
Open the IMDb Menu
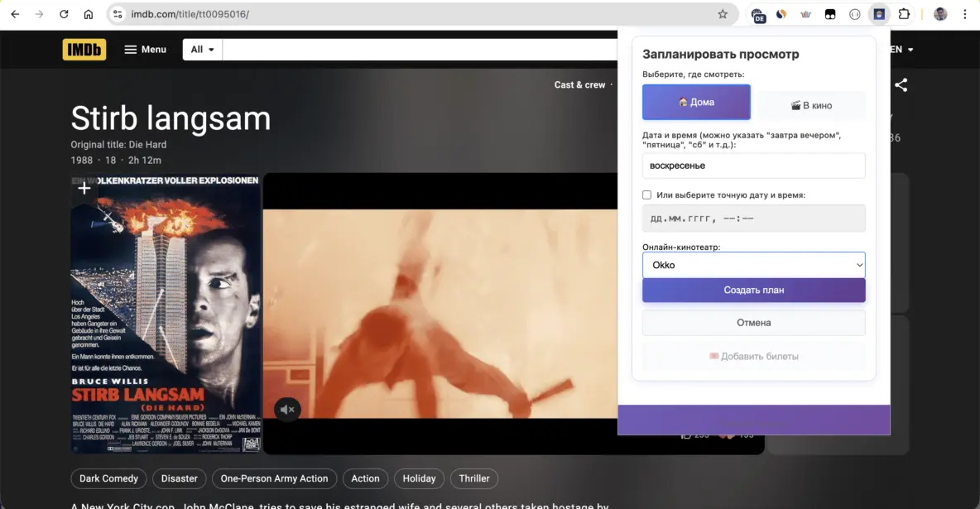point(145,49)
